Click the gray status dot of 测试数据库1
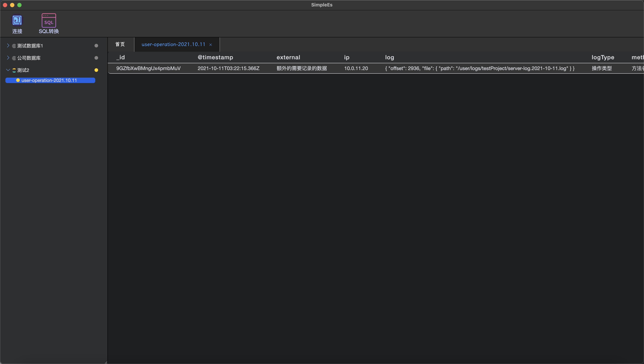 [x=96, y=45]
